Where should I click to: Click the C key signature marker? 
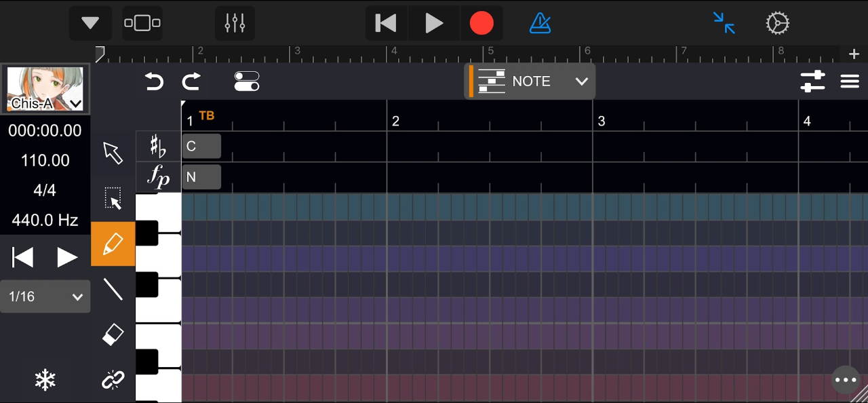[x=201, y=146]
